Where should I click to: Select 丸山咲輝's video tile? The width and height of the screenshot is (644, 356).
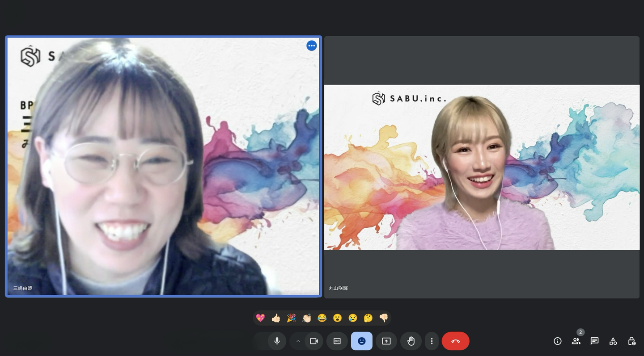(x=482, y=167)
